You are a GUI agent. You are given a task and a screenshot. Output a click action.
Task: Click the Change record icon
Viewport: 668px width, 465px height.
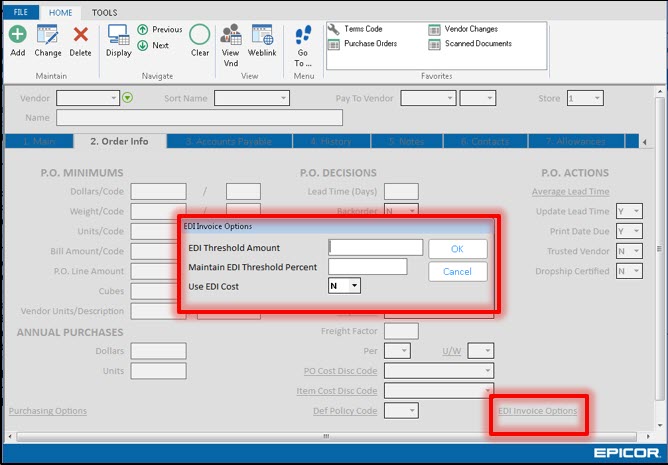click(x=48, y=38)
